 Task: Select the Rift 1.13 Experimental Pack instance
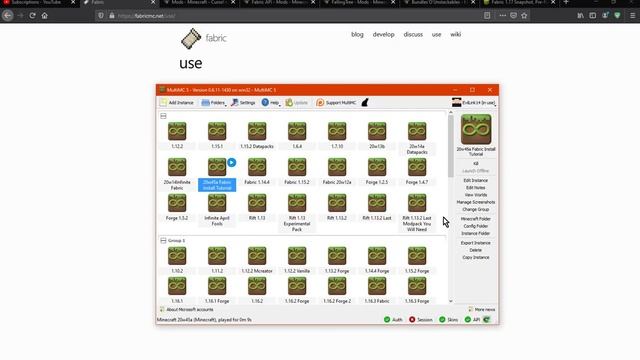297,213
